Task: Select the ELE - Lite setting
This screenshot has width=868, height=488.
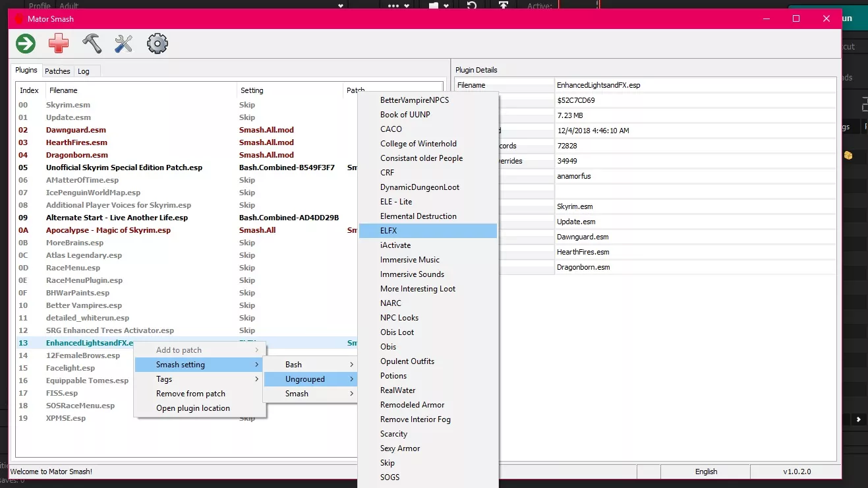Action: click(428, 202)
